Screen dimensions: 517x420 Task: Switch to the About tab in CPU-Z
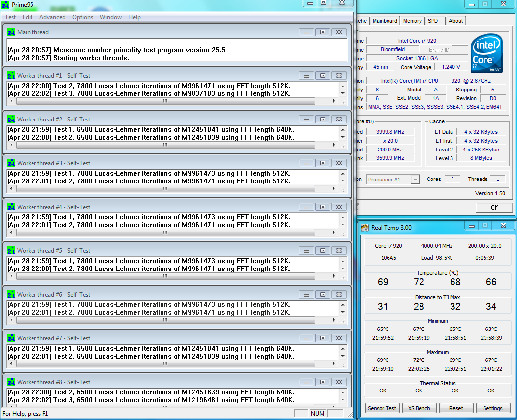[x=455, y=21]
